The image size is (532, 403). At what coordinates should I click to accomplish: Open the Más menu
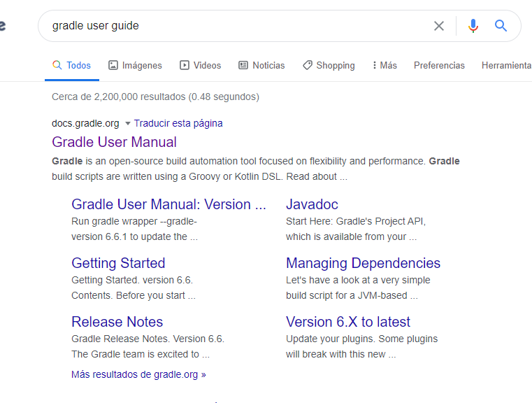[384, 65]
